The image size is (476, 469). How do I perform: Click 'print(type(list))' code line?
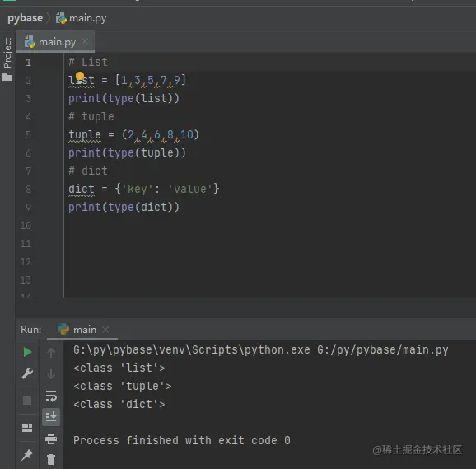(x=124, y=98)
